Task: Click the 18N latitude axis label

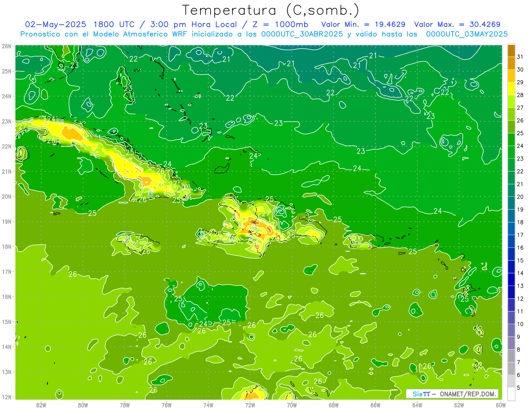Action: tap(6, 247)
